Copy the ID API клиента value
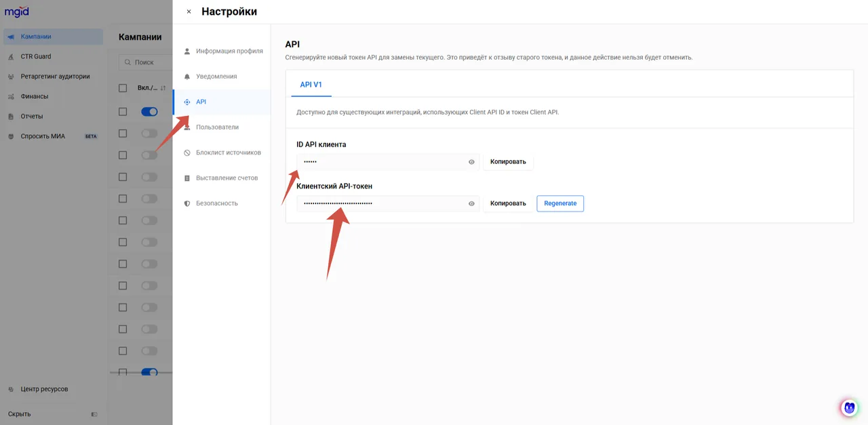The image size is (868, 425). click(x=508, y=162)
